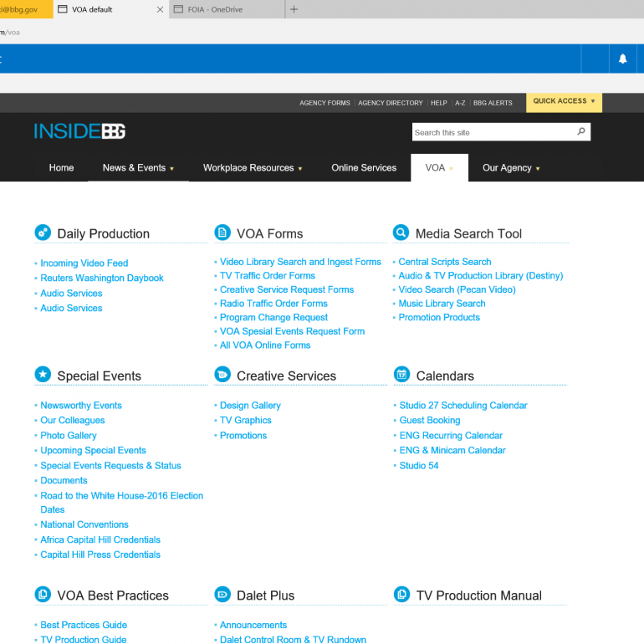644x644 pixels.
Task: Open ENG & Minicam Calendar link
Action: [x=452, y=450]
